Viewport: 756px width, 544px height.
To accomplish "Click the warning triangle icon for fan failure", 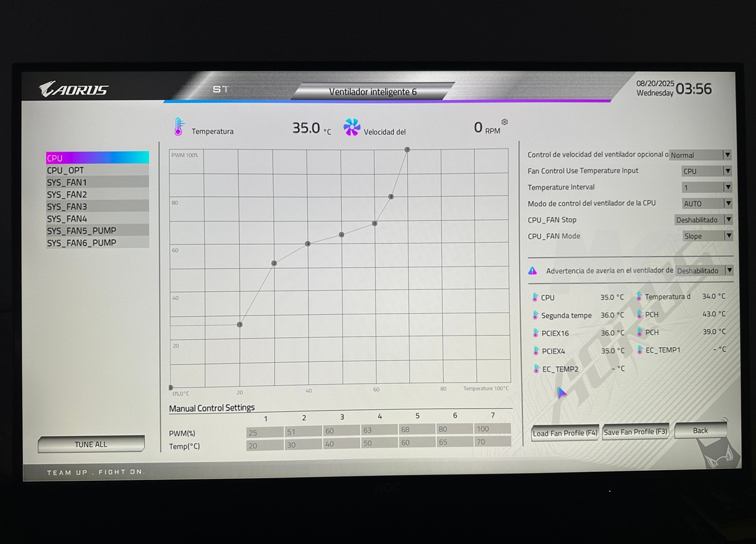I will coord(533,271).
